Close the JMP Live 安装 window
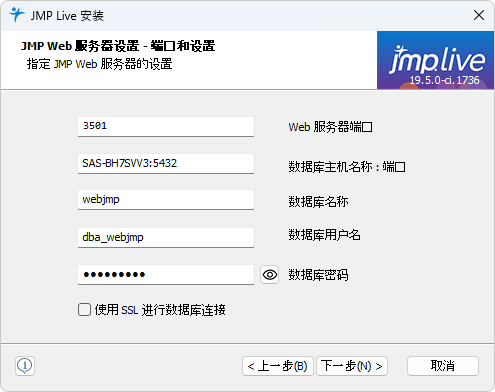 479,15
